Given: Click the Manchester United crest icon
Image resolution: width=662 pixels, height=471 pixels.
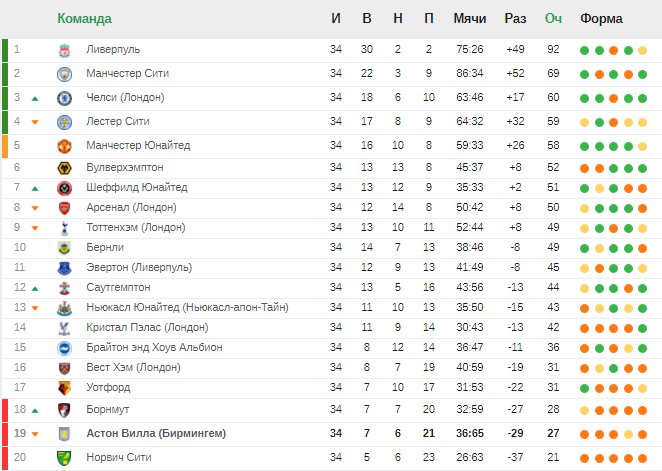Looking at the screenshot, I should tap(64, 146).
